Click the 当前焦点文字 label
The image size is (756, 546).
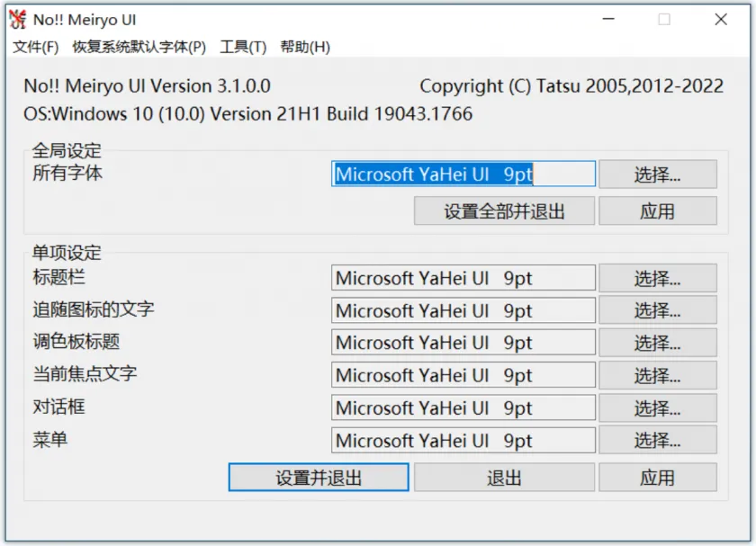tap(85, 373)
